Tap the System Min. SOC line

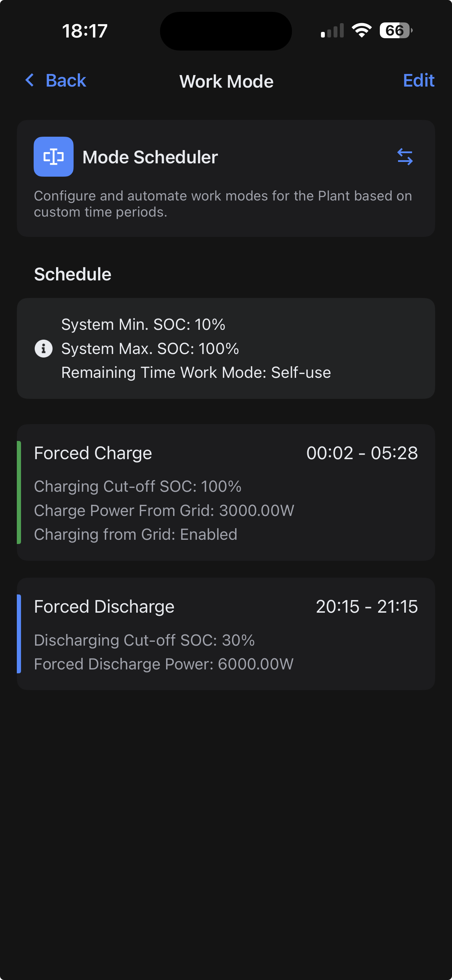coord(143,325)
